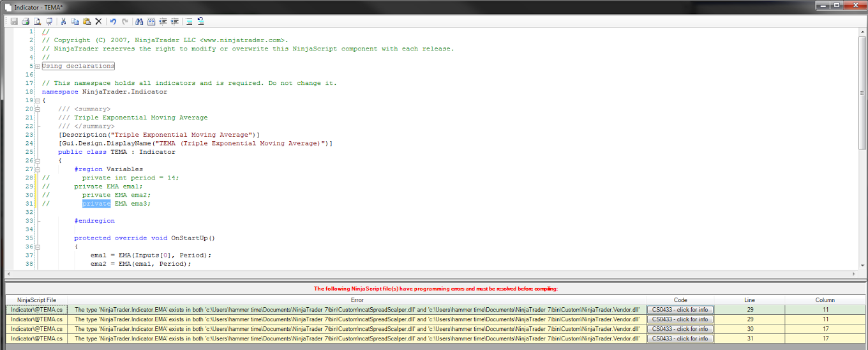This screenshot has height=350, width=868.
Task: Click the #endregion directive text
Action: pos(94,221)
